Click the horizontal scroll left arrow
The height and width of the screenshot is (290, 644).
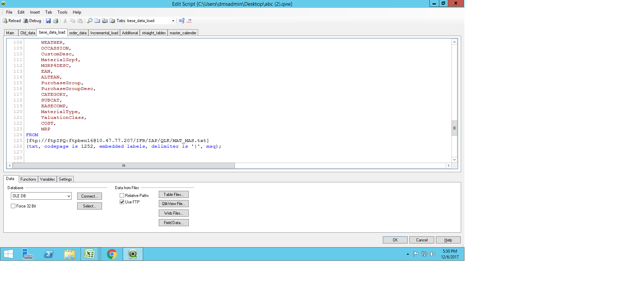pyautogui.click(x=10, y=165)
